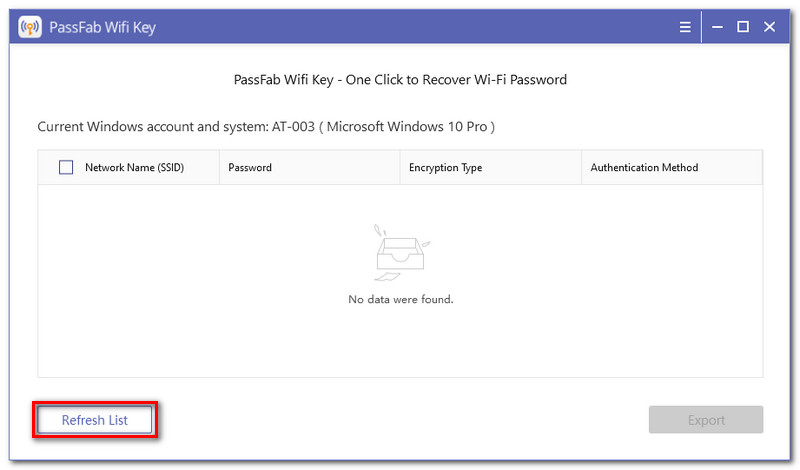
Task: Click the Encryption Type column header
Action: (x=445, y=167)
